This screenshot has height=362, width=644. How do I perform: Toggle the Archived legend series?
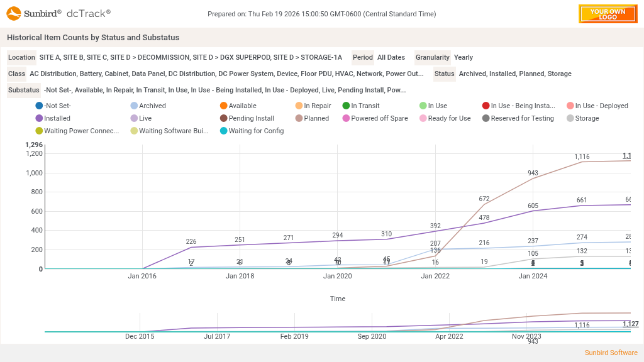(x=152, y=106)
